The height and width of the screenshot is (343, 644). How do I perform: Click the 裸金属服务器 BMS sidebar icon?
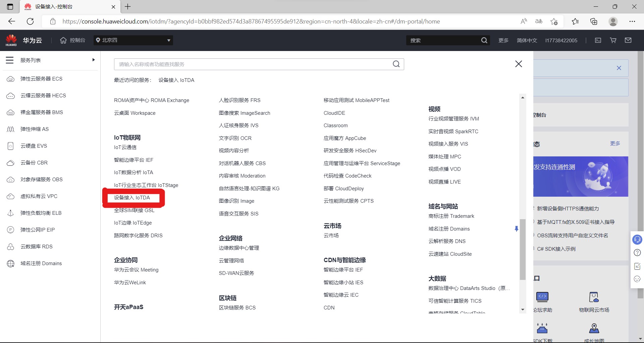click(x=11, y=112)
